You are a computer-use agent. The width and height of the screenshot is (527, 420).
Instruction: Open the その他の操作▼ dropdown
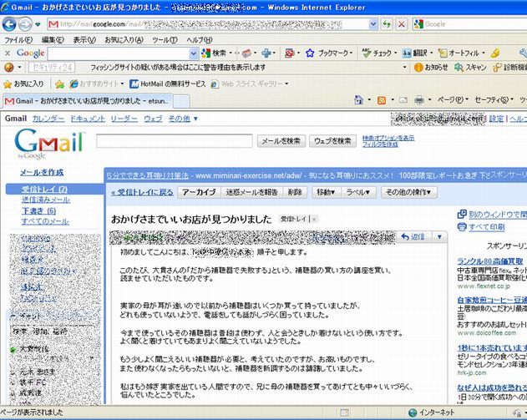pyautogui.click(x=408, y=192)
